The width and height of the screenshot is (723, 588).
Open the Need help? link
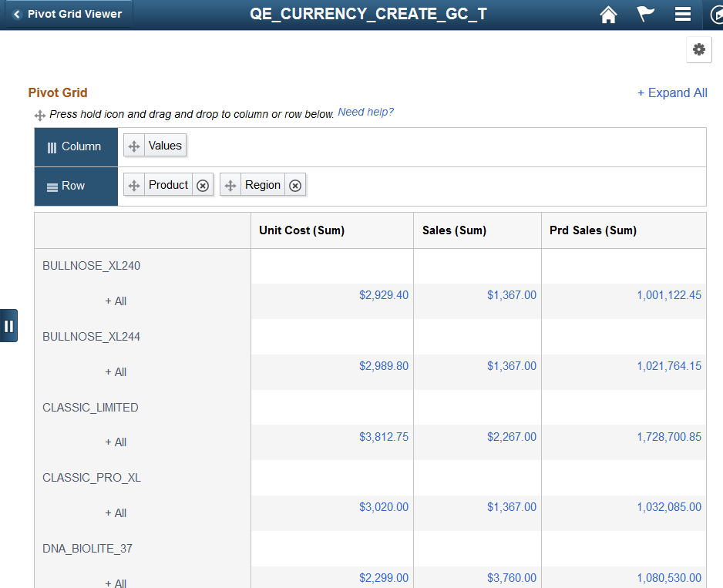(365, 112)
